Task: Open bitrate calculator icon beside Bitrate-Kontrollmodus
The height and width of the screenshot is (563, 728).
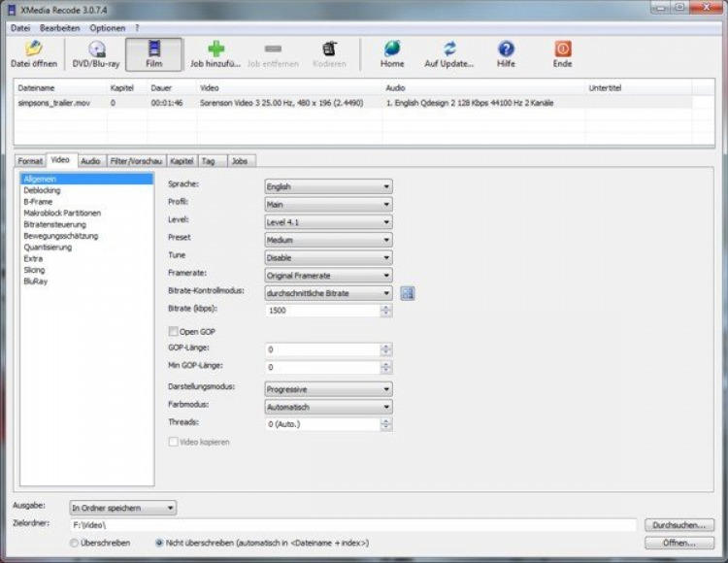Action: tap(408, 293)
